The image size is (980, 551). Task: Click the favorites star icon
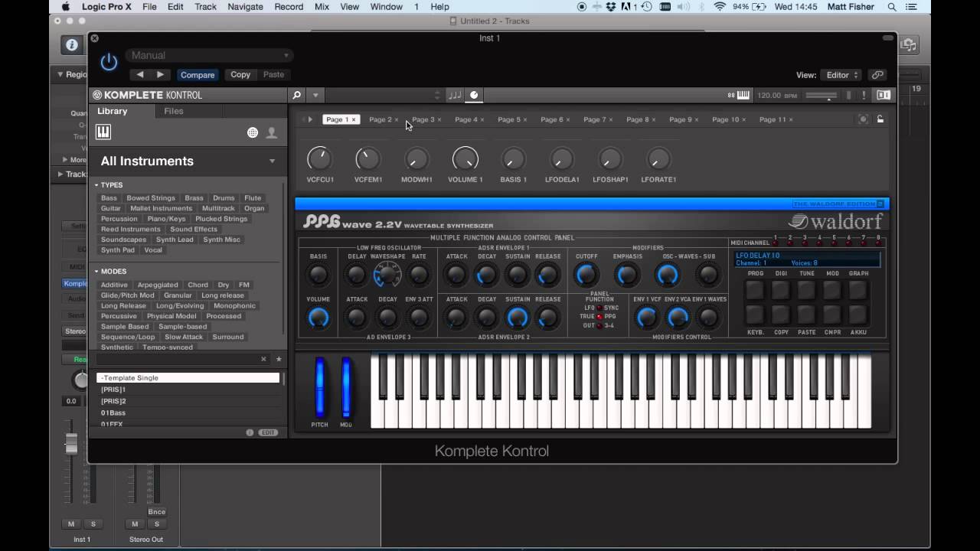click(x=279, y=359)
